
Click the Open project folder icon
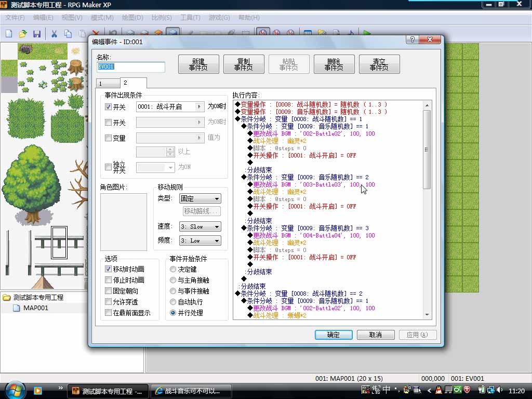click(x=23, y=34)
